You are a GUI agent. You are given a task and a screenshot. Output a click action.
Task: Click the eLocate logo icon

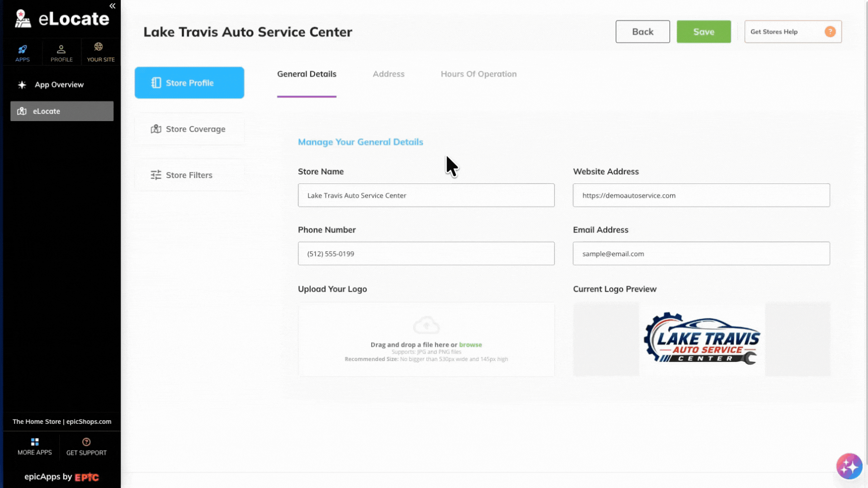tap(23, 19)
